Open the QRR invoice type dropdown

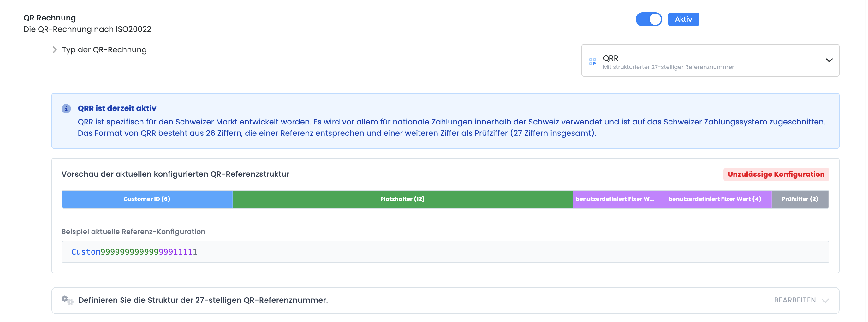click(x=710, y=60)
